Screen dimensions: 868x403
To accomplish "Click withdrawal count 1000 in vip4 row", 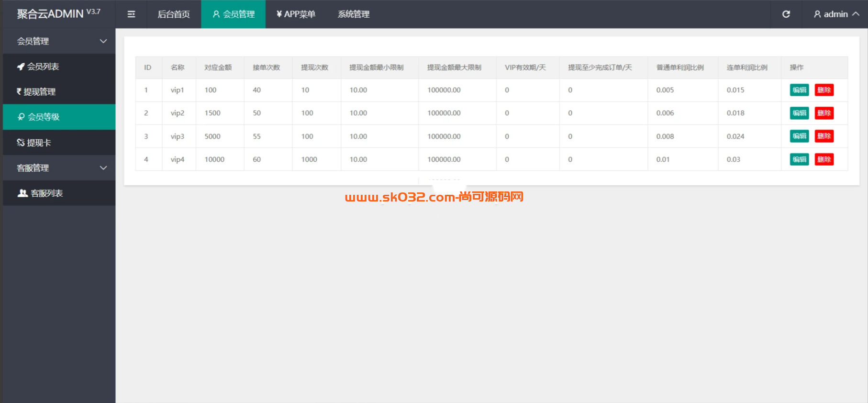I will click(x=316, y=159).
